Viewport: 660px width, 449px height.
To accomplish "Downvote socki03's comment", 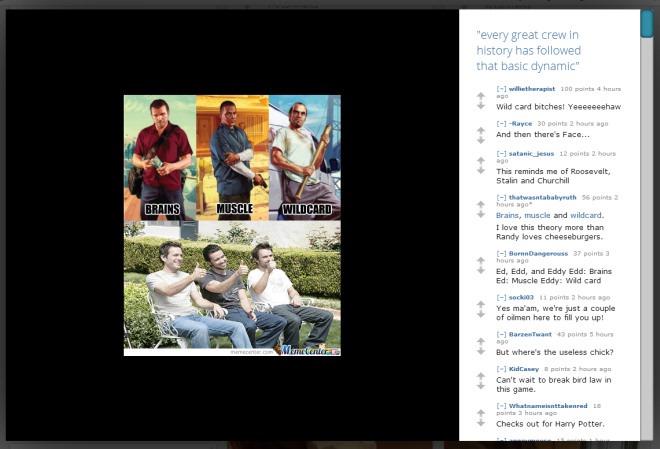I will click(481, 314).
